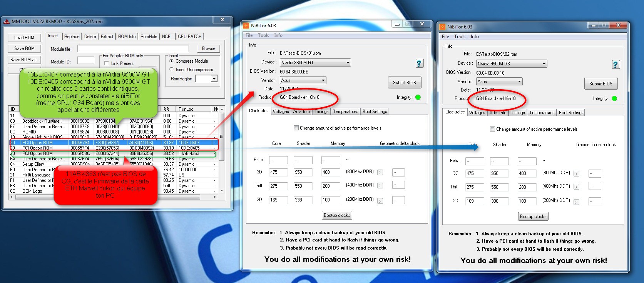The width and height of the screenshot is (644, 283).
Task: Click the Module file input field
Action: [133, 49]
